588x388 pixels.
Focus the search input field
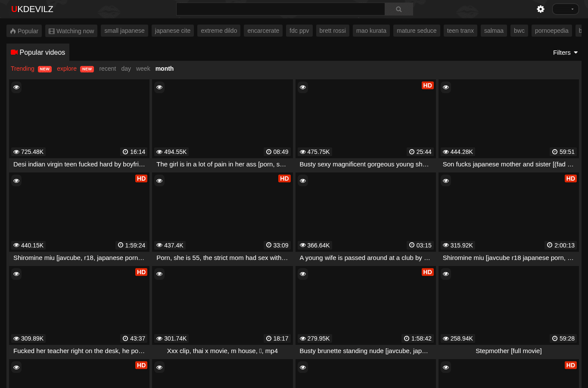tap(280, 9)
